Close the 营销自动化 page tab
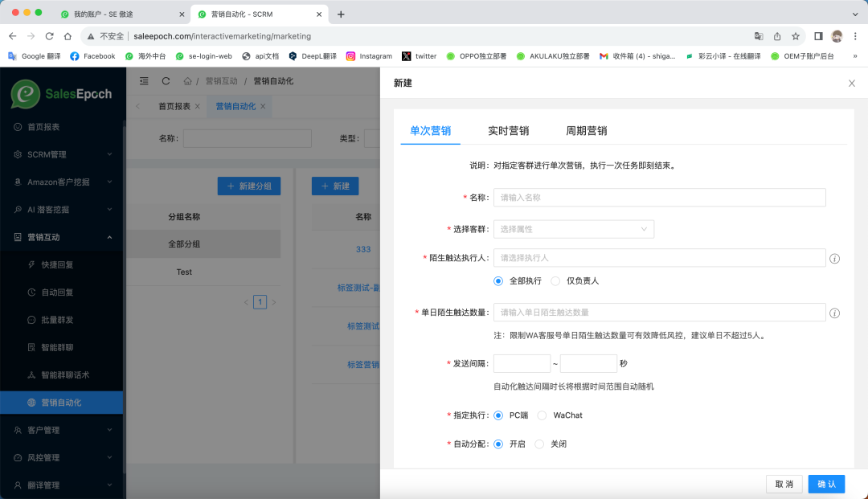Screen dimensions: 868x499 (x=263, y=106)
